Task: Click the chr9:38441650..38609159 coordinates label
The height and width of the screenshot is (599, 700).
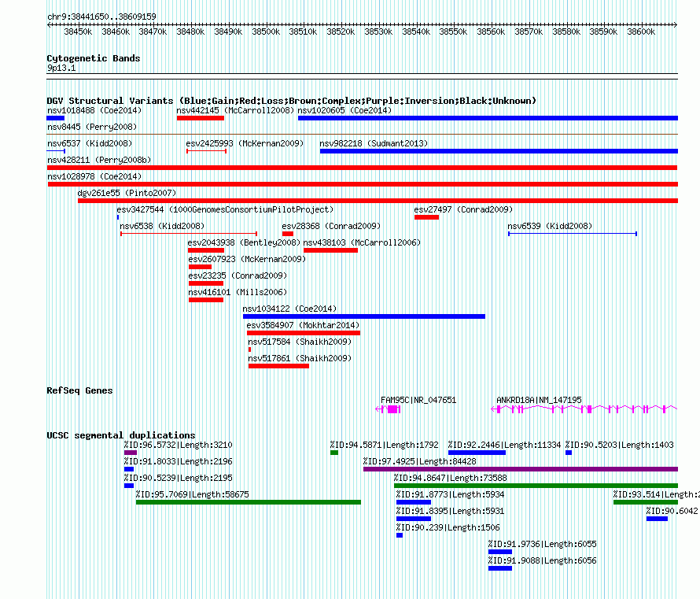Action: point(101,17)
